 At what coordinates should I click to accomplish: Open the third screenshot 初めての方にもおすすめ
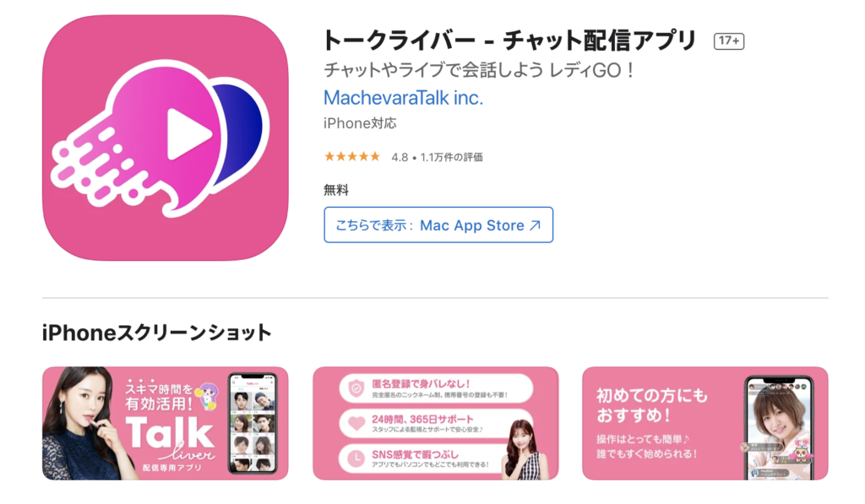tap(705, 423)
